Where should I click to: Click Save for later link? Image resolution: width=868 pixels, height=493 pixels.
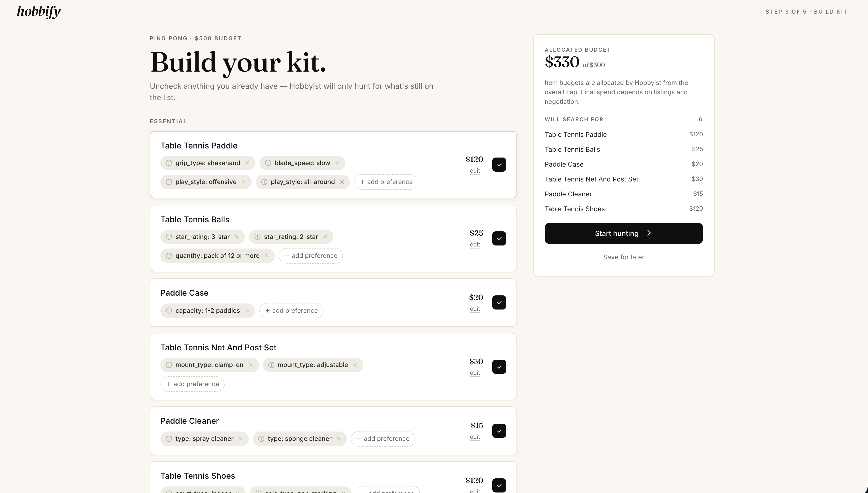[x=623, y=257]
